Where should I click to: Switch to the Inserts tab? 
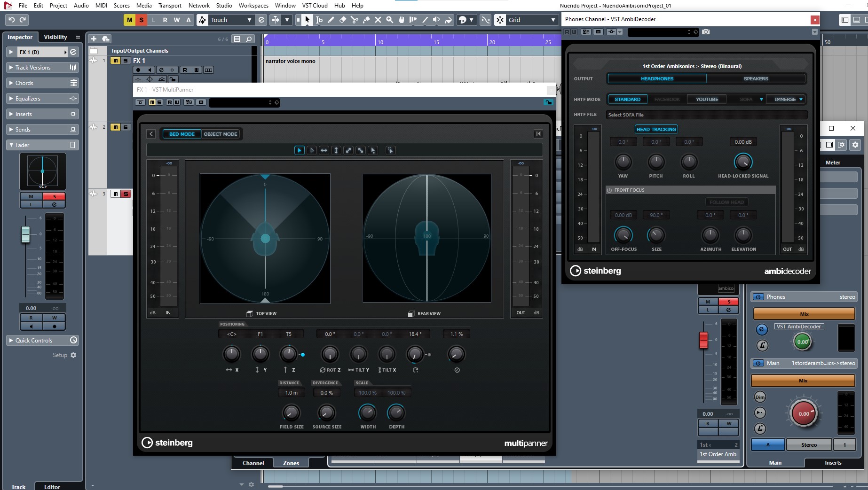pyautogui.click(x=833, y=463)
